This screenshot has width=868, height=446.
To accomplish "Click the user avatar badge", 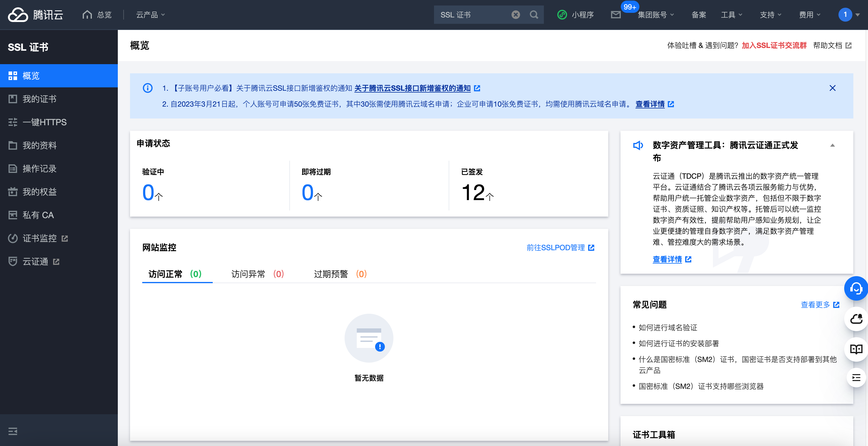I will 845,14.
